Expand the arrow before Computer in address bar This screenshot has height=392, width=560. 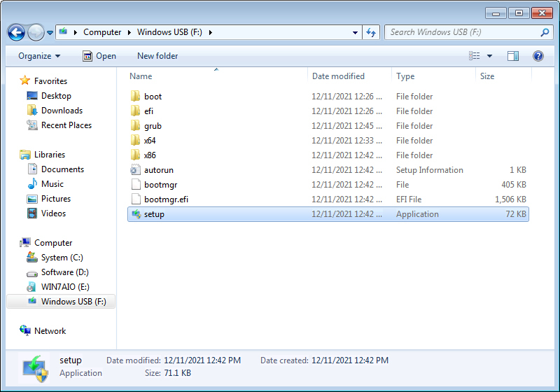(76, 32)
